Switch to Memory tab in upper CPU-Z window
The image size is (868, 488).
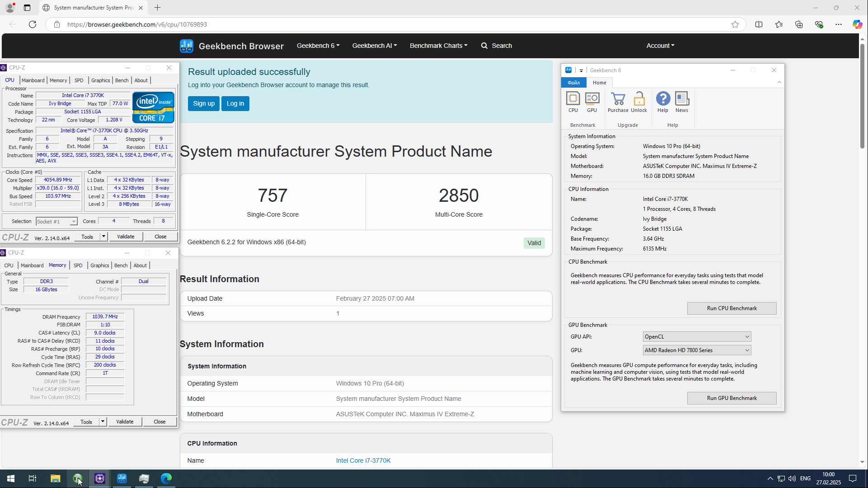coord(58,80)
